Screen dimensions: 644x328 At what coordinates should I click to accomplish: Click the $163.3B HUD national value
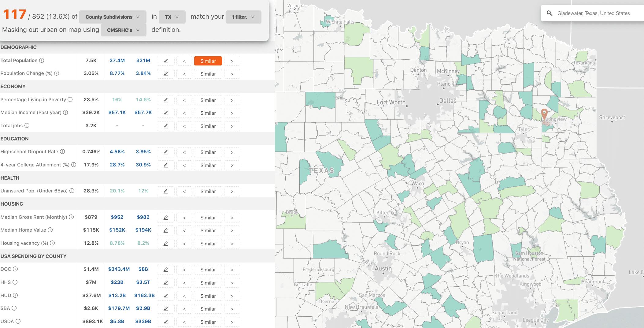(x=144, y=295)
